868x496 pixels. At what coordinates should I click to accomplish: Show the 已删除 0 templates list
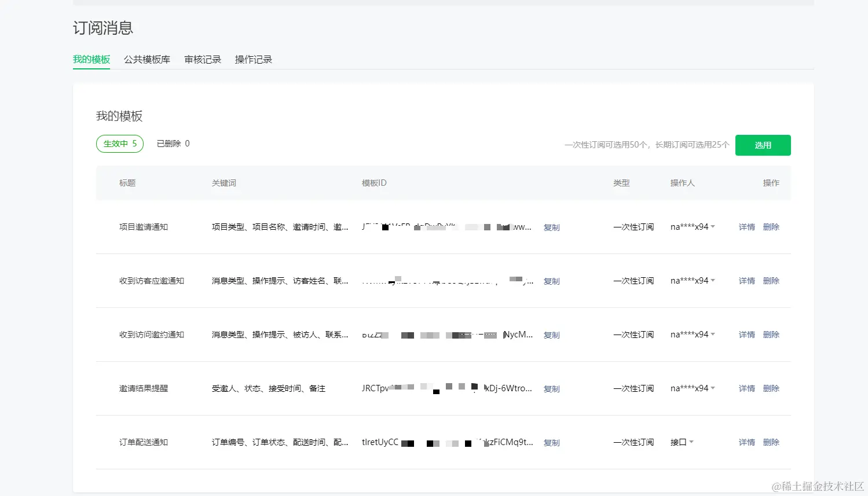tap(173, 144)
